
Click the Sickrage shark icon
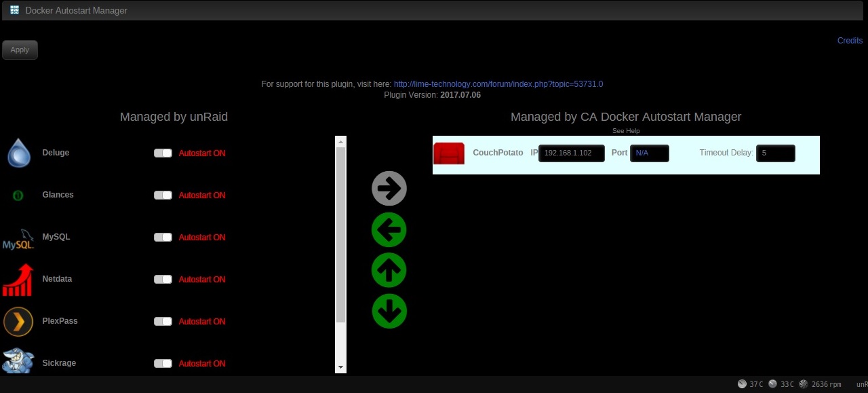[18, 361]
